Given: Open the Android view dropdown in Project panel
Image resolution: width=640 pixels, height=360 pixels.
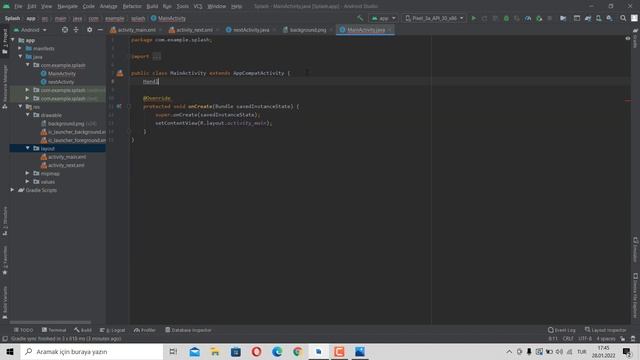Looking at the screenshot, I should pyautogui.click(x=30, y=30).
